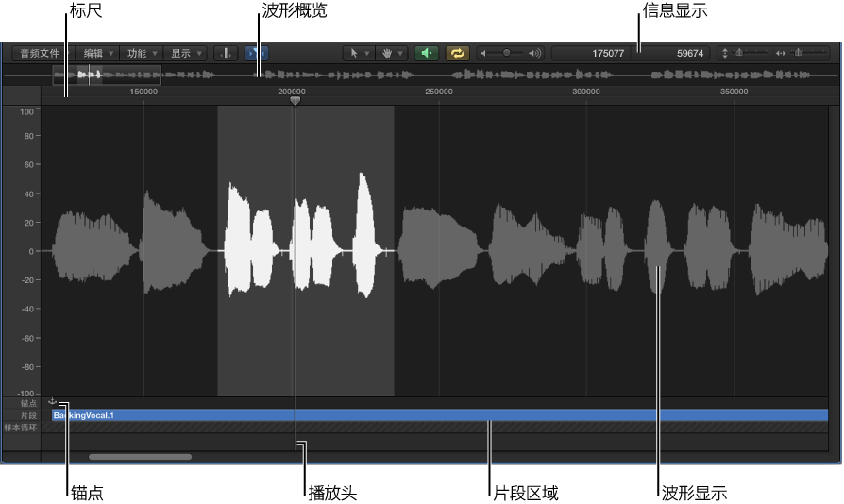The image size is (844, 504).
Task: Click the playhead handle near 200000
Action: pyautogui.click(x=295, y=101)
